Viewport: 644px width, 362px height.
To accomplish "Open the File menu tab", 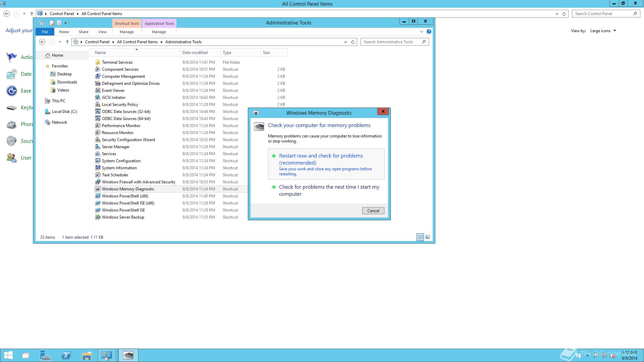I will pos(45,32).
